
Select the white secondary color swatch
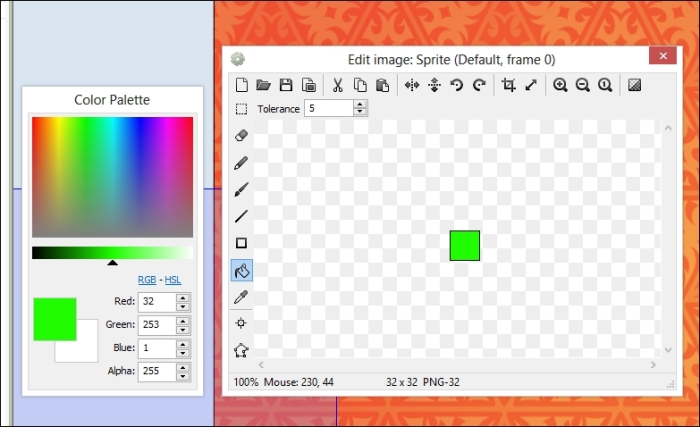(x=87, y=352)
